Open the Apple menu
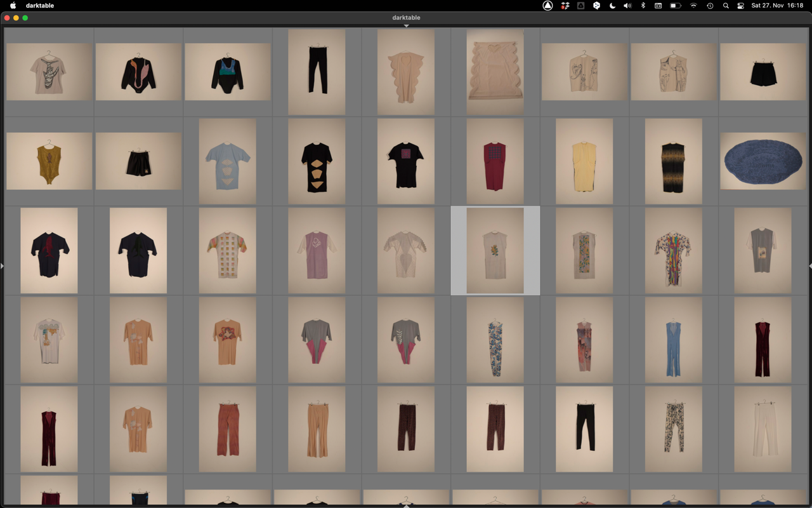Viewport: 812px width, 508px height. point(13,6)
